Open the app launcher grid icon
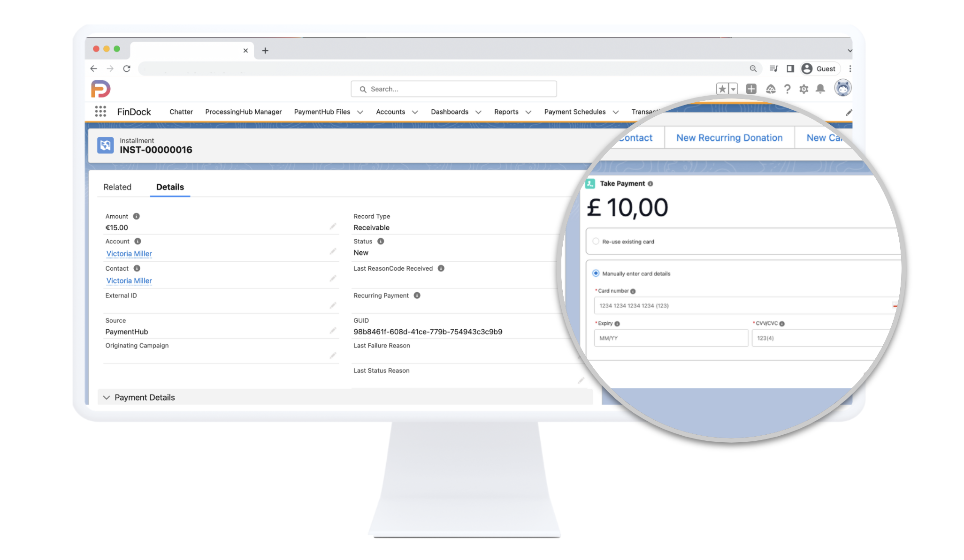 100,112
